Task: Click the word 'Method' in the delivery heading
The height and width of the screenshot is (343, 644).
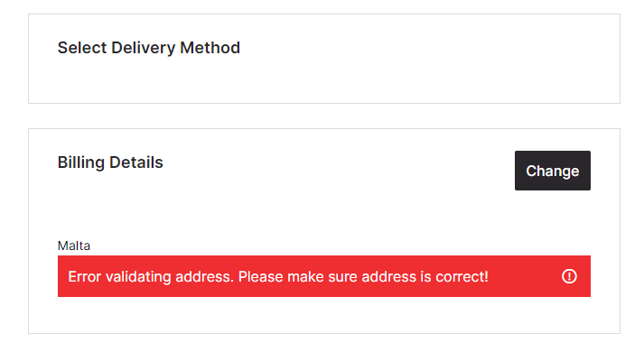Action: (x=210, y=48)
